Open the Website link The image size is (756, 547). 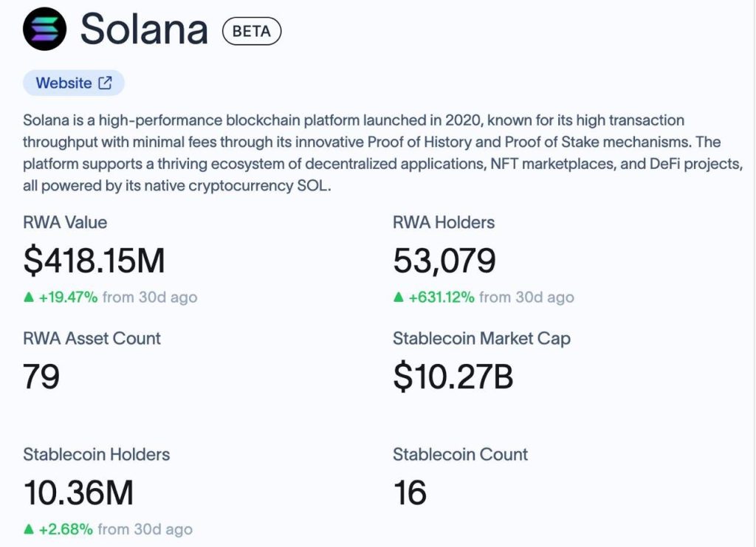click(x=64, y=83)
